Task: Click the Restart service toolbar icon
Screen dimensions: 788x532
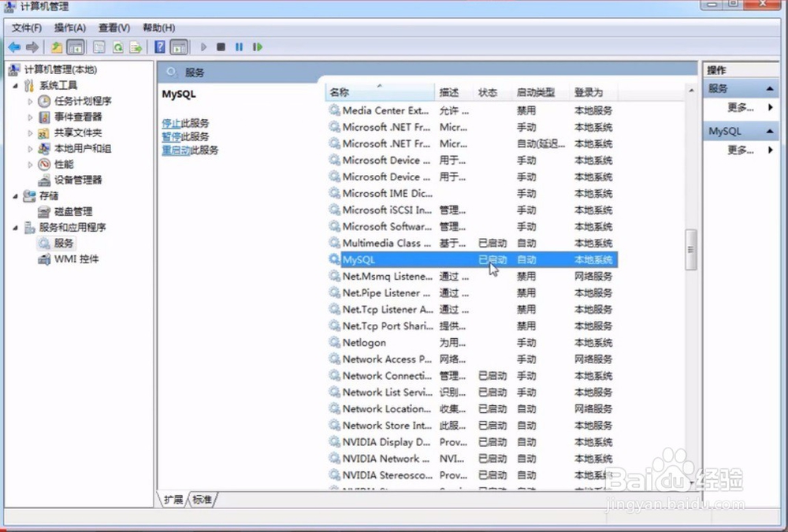Action: coord(258,47)
